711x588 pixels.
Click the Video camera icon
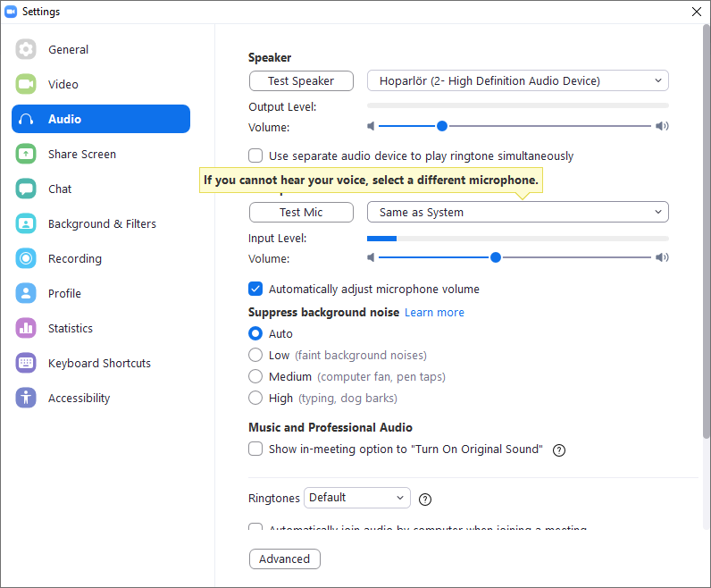26,85
